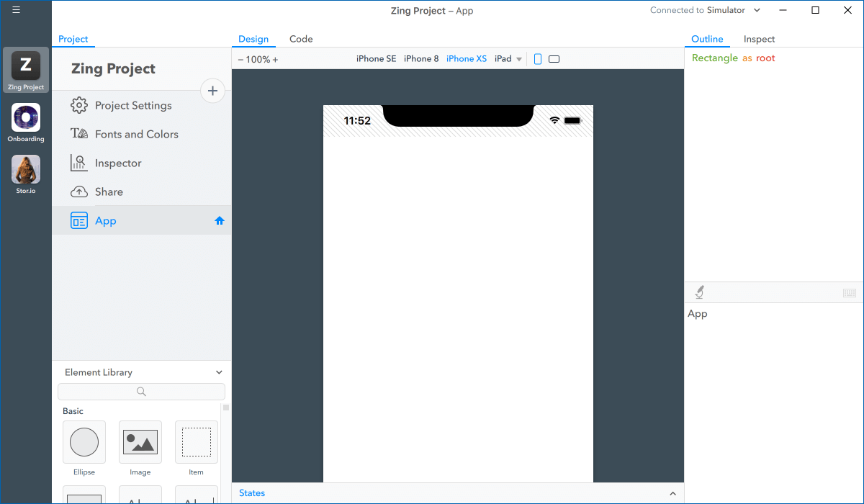This screenshot has width=864, height=504.
Task: Collapse the Element Library panel
Action: tap(220, 372)
